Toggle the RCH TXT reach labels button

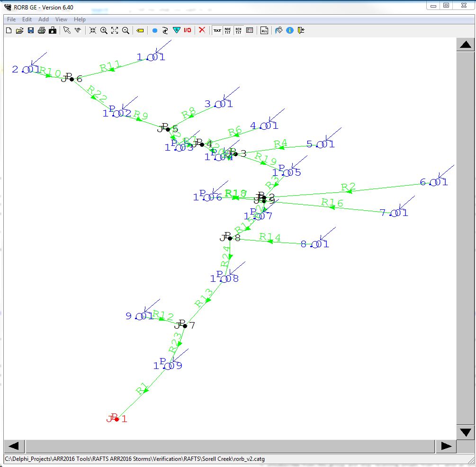click(x=238, y=30)
